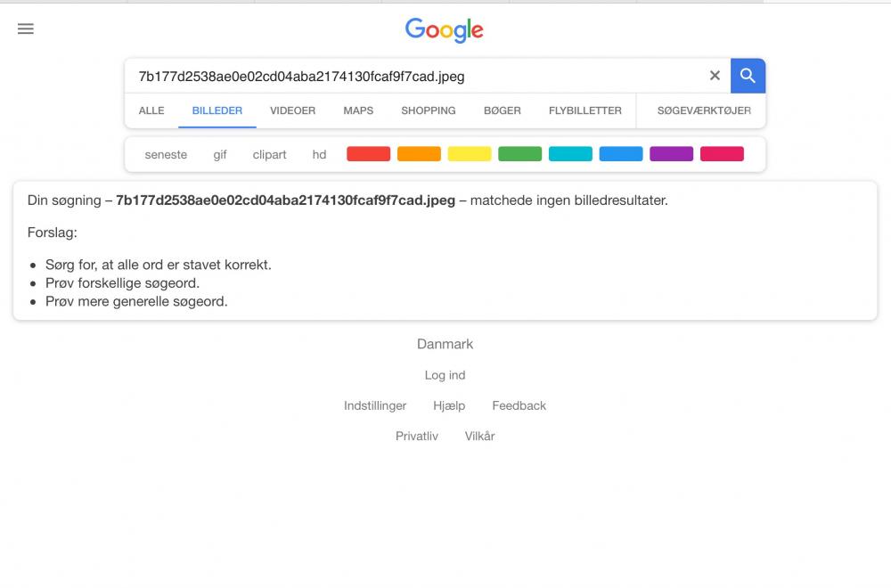Clear the search query with X
Image resolution: width=891 pixels, height=588 pixels.
click(715, 76)
